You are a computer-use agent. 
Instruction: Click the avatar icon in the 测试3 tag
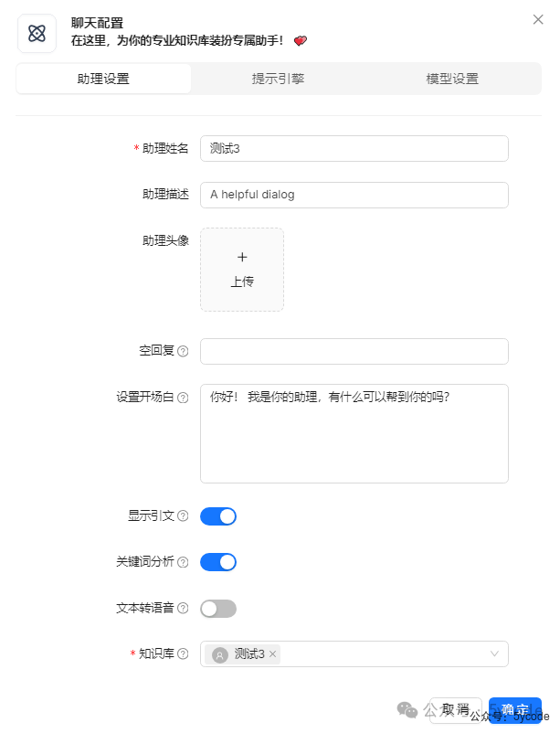click(x=219, y=654)
